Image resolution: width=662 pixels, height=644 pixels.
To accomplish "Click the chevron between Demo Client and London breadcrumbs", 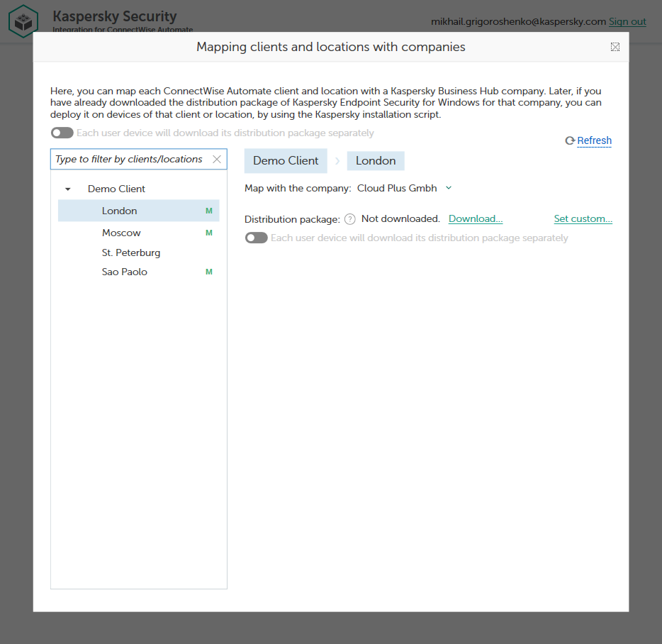I will tap(336, 161).
